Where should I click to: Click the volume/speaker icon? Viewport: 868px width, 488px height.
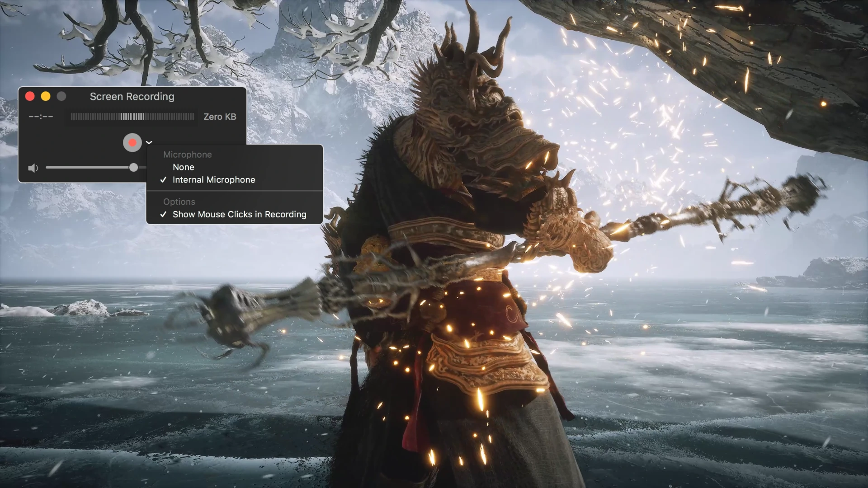tap(33, 168)
